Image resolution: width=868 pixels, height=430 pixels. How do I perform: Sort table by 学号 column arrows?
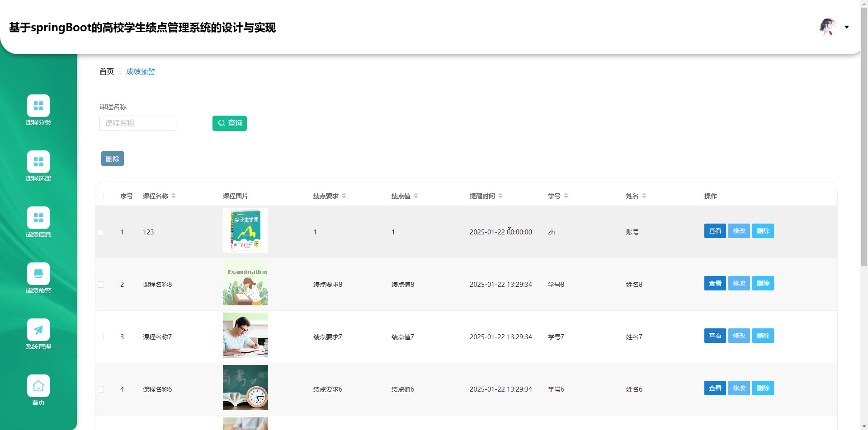[x=566, y=196]
